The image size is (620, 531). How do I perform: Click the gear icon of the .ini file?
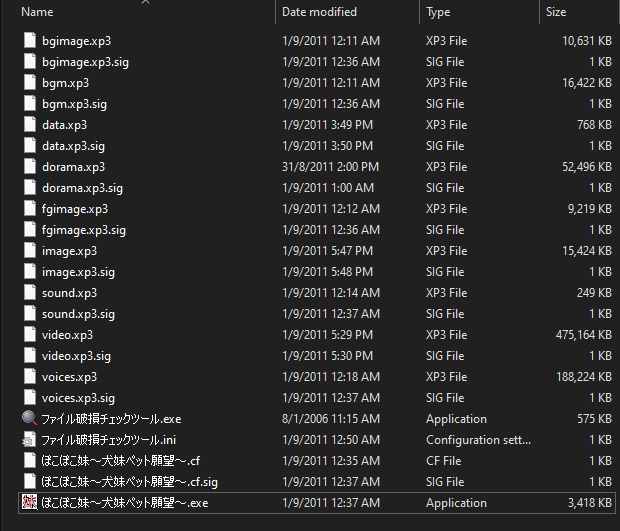click(29, 440)
